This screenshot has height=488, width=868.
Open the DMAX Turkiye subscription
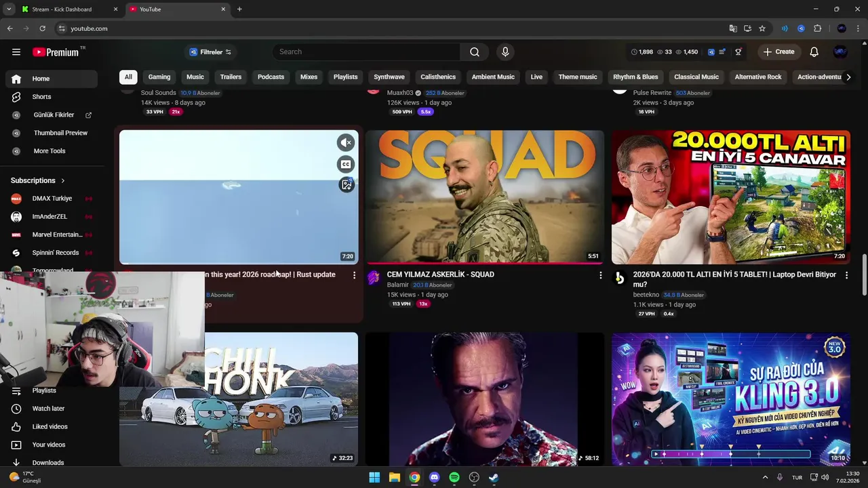point(53,199)
